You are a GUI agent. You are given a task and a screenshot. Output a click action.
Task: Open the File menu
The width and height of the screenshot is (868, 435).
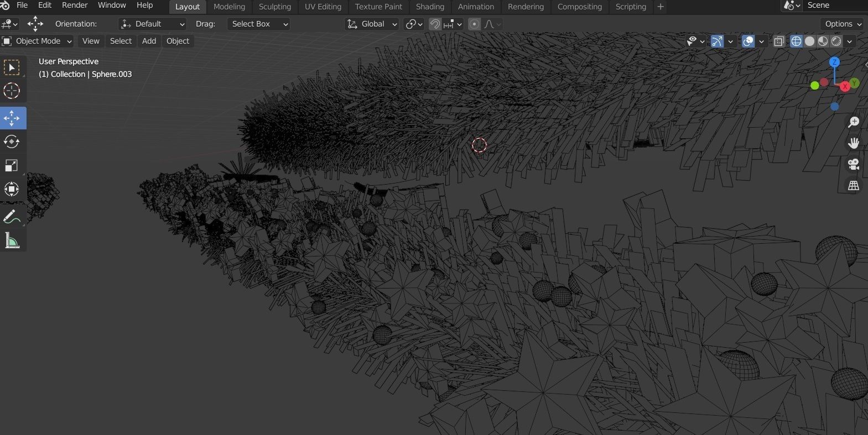point(22,5)
